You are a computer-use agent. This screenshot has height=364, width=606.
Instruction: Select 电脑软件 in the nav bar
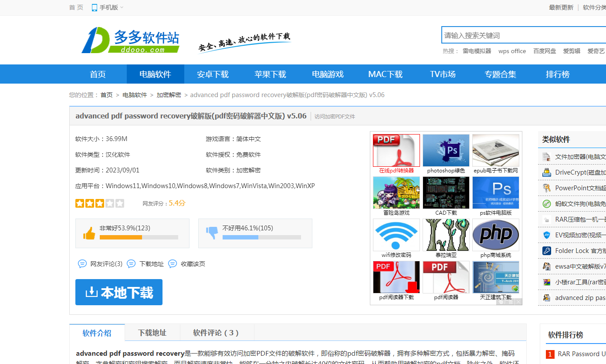[156, 74]
